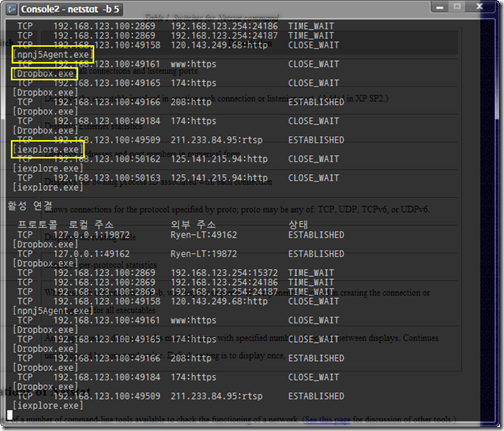Screen dimensions: 504x431
Task: Minimize the Console2 window
Action: coord(440,7)
